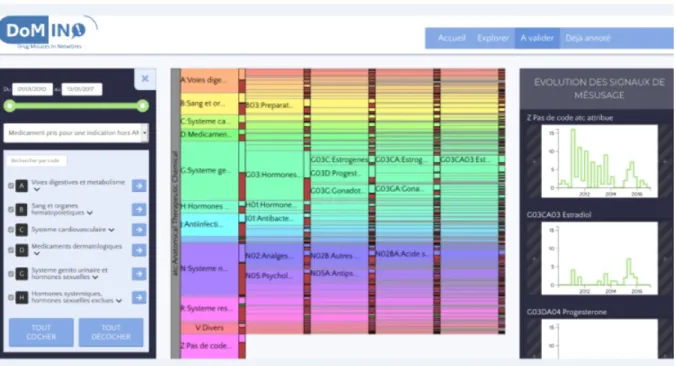Click the arrow button for Medicaments dermatologiques
This screenshot has height=366, width=676.
(x=139, y=250)
